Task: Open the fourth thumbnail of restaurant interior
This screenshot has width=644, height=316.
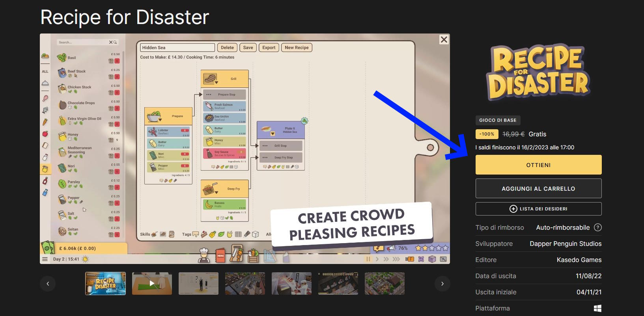Action: click(x=245, y=283)
